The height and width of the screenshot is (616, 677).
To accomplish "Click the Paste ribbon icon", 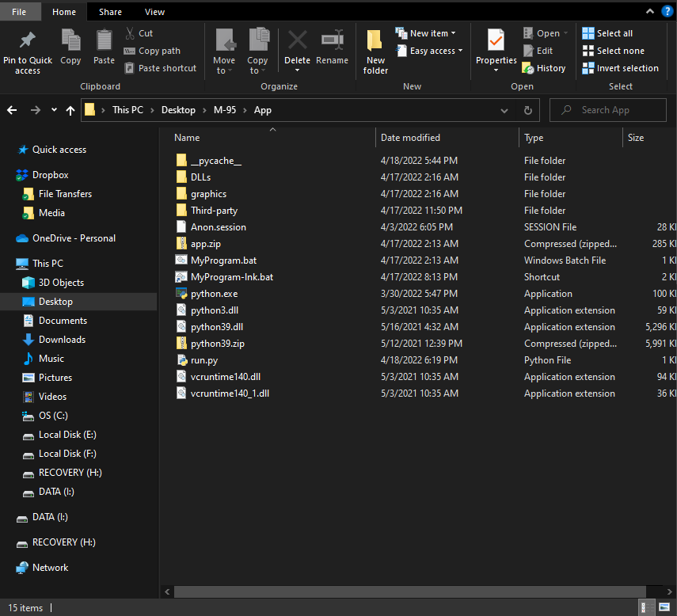I will [104, 40].
